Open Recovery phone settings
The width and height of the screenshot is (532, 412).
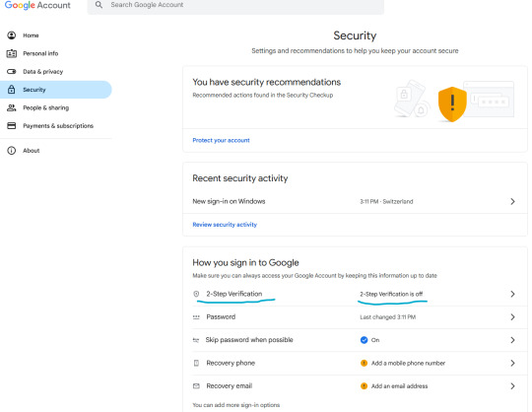355,363
